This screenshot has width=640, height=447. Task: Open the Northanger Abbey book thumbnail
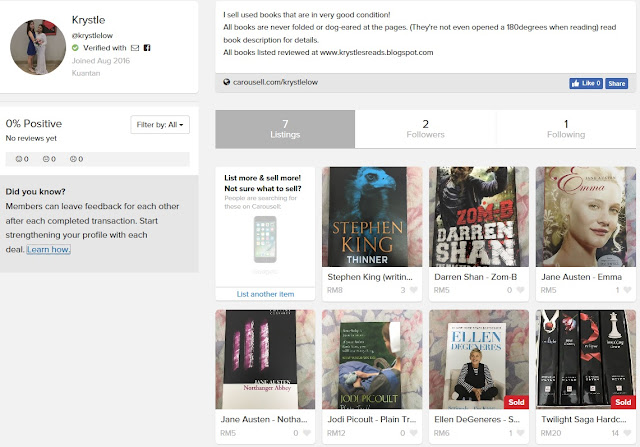tap(265, 359)
